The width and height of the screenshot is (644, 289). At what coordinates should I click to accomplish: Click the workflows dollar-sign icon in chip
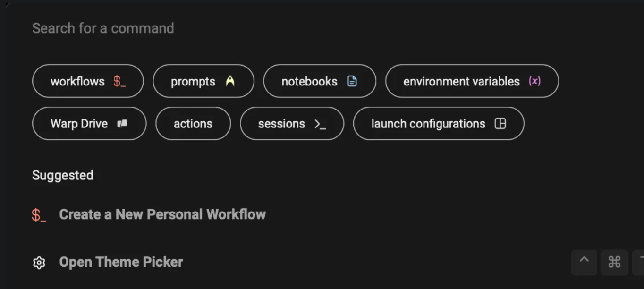[119, 81]
